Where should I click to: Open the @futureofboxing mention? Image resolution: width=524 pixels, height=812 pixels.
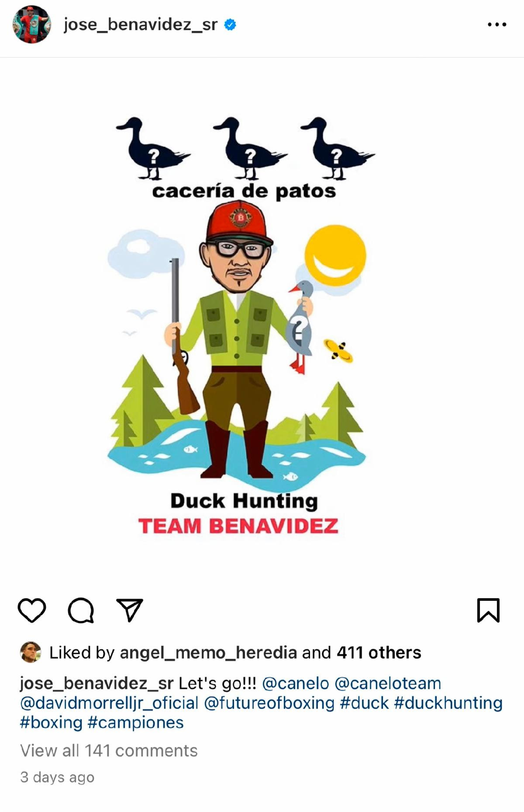[269, 703]
